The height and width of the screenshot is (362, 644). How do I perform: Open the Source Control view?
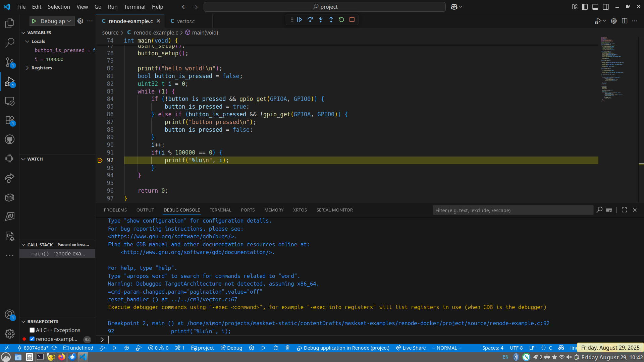10,62
